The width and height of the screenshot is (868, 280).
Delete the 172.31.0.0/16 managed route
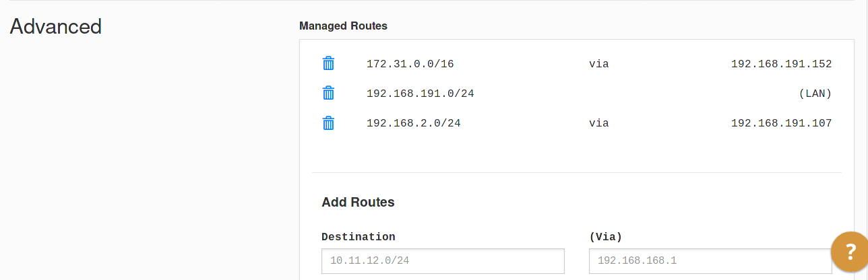(328, 64)
